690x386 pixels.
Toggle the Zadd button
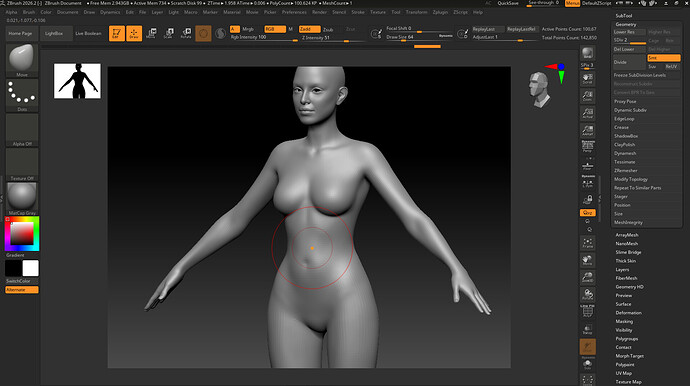point(309,29)
